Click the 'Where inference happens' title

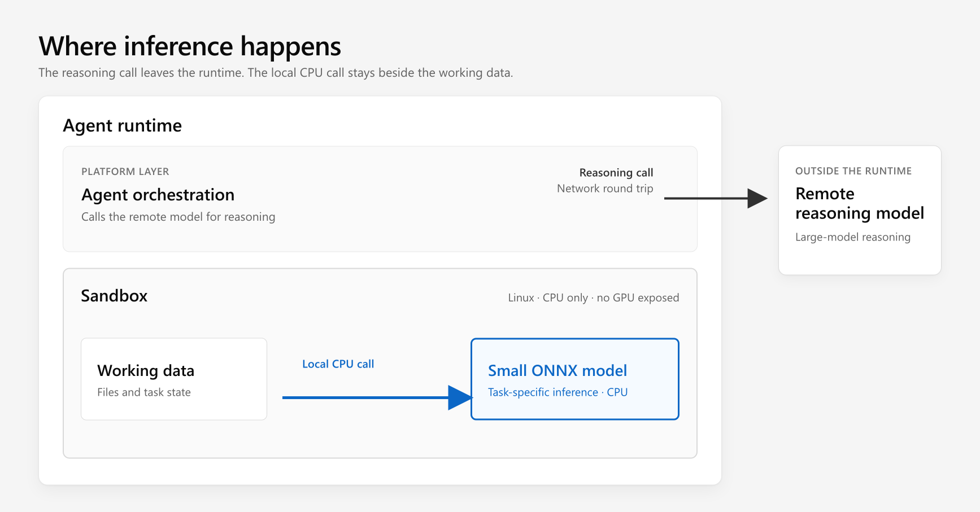click(190, 47)
